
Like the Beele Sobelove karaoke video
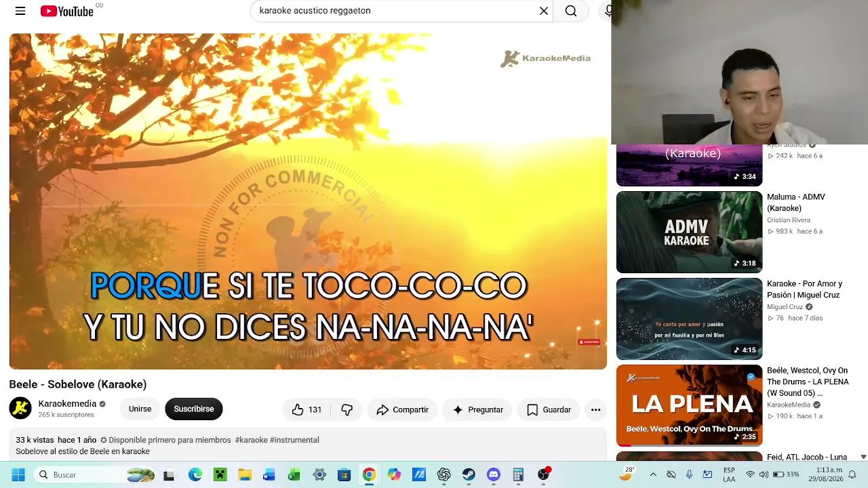click(307, 409)
